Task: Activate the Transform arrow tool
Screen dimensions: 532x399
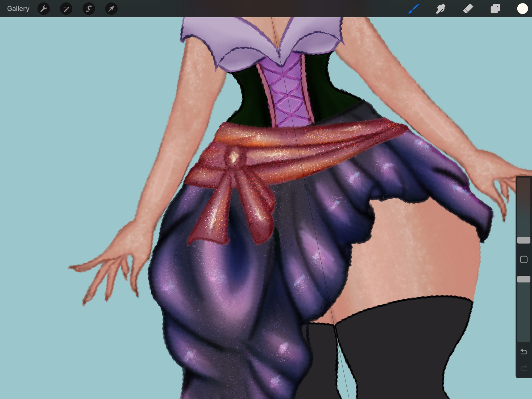Action: 111,9
